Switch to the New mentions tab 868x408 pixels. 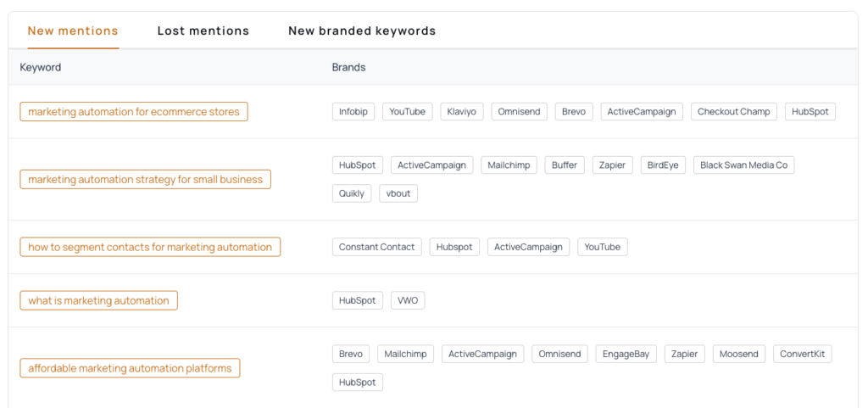point(73,31)
